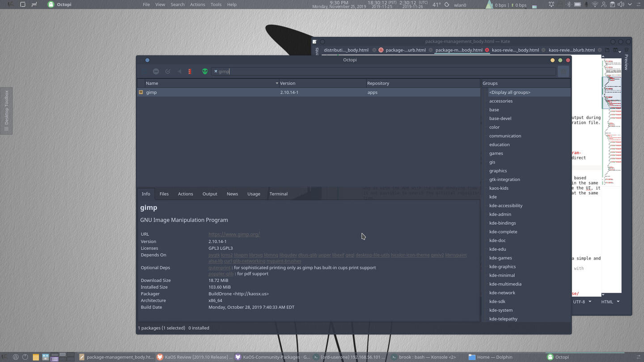Open the Bluetooth tray icon
The height and width of the screenshot is (362, 644).
(569, 4)
